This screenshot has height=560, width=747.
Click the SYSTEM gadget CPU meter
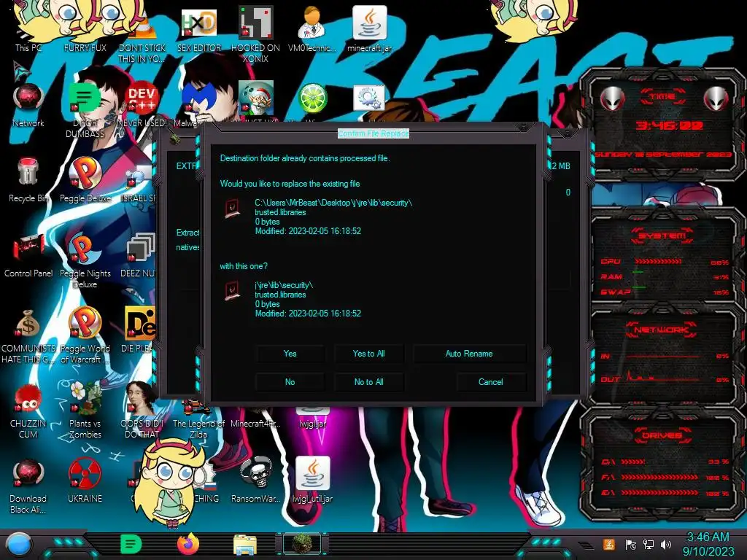tap(665, 262)
